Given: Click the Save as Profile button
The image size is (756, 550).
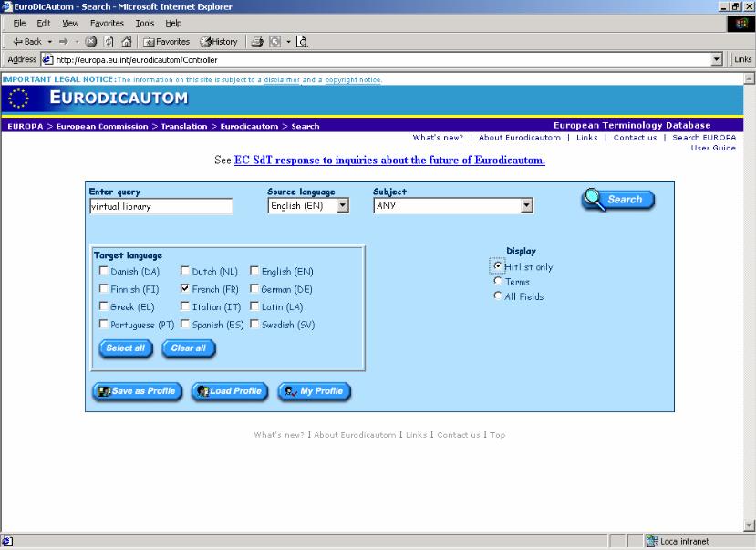Looking at the screenshot, I should click(x=138, y=391).
